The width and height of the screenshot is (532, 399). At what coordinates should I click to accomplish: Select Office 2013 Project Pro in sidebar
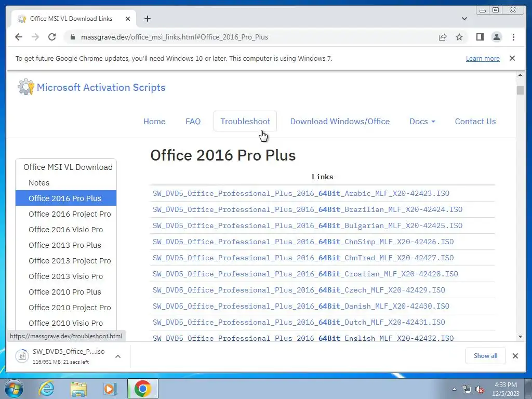pyautogui.click(x=66, y=261)
